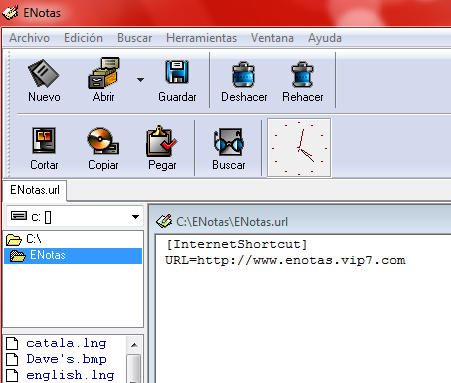
Task: Click file icon next to english.lng
Action: click(12, 375)
